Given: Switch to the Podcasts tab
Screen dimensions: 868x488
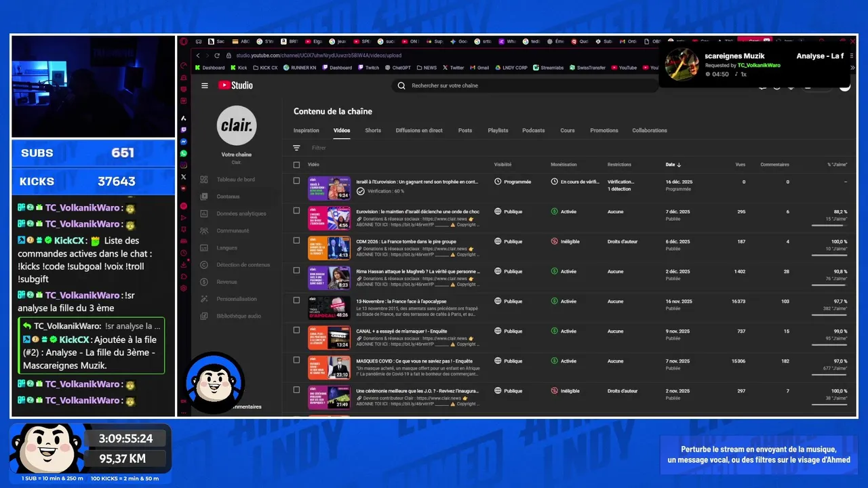Looking at the screenshot, I should click(534, 130).
